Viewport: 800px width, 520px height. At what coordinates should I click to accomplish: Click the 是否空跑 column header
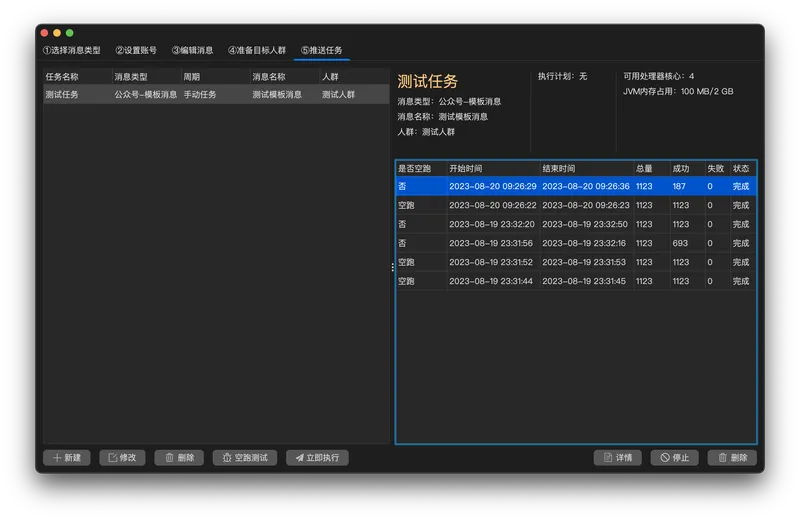click(x=421, y=168)
